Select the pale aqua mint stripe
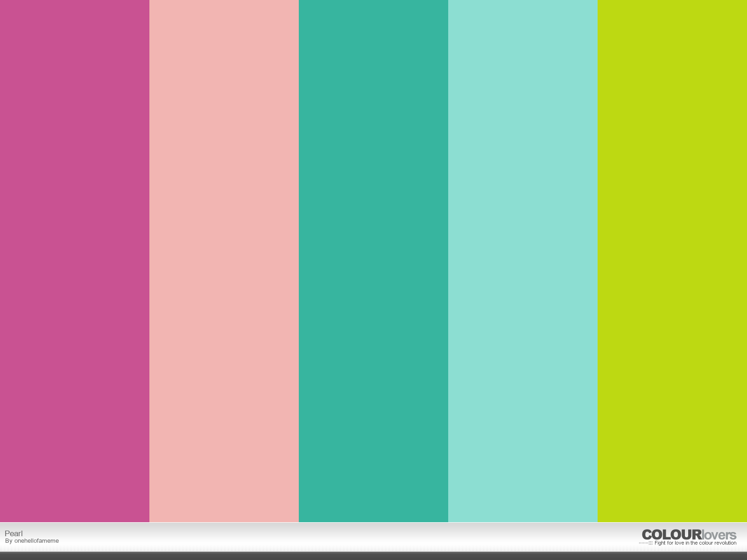This screenshot has width=747, height=560. point(523,261)
